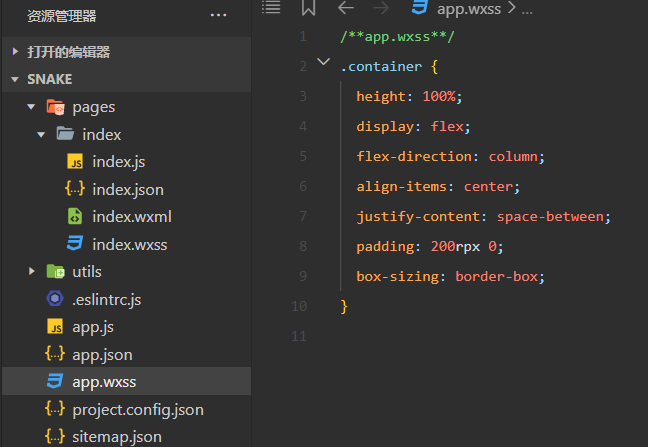Go back with the left arrow
The image size is (648, 447).
(346, 7)
